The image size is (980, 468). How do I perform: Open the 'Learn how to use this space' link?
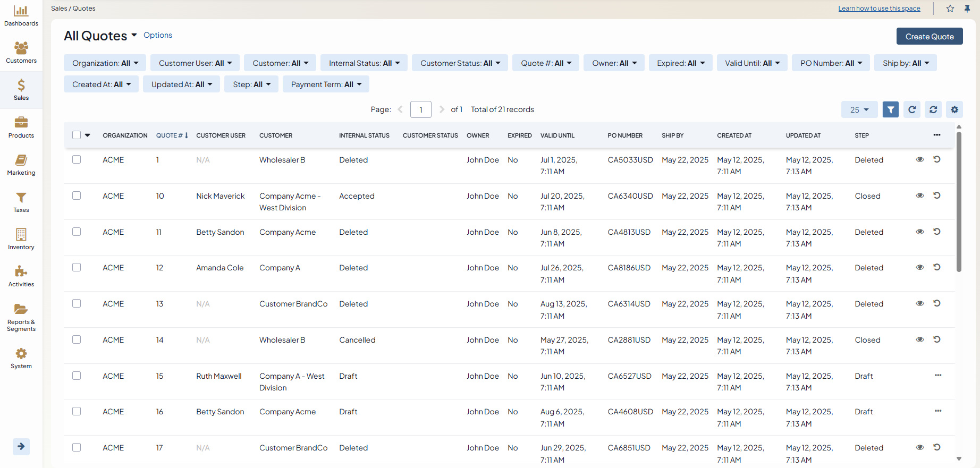879,8
